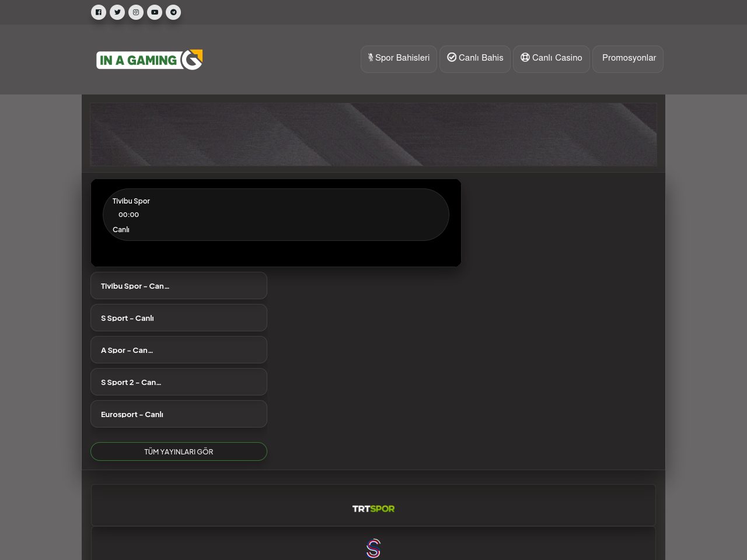Click the Tivibu Spor player info box
The image size is (747, 560).
click(x=276, y=215)
